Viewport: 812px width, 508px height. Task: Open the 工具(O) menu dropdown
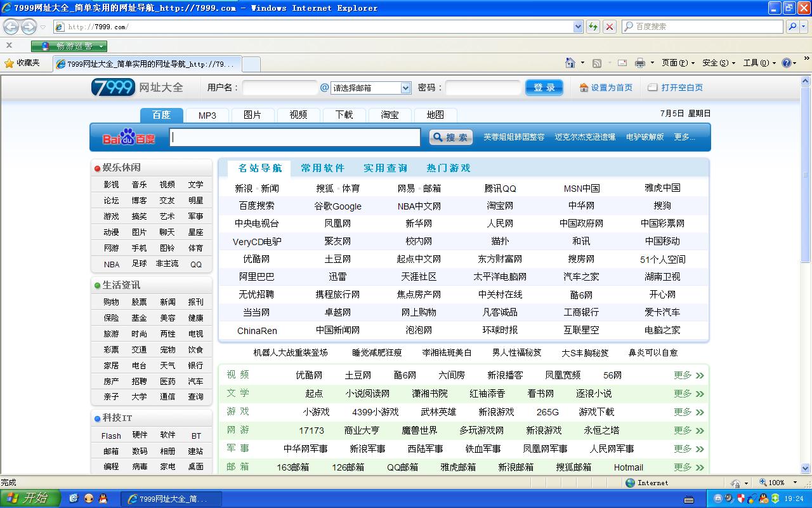[x=774, y=63]
